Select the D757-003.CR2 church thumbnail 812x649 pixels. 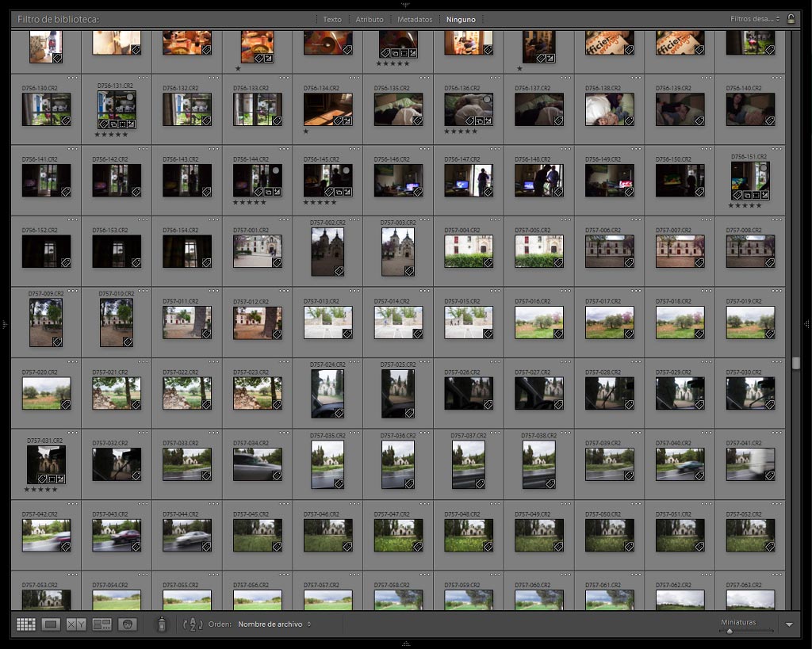click(x=398, y=252)
